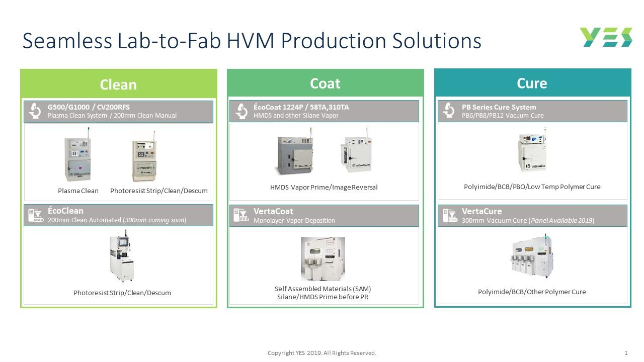Screen dimensions: 644x362
Task: Click the Cure column header
Action: (x=532, y=83)
